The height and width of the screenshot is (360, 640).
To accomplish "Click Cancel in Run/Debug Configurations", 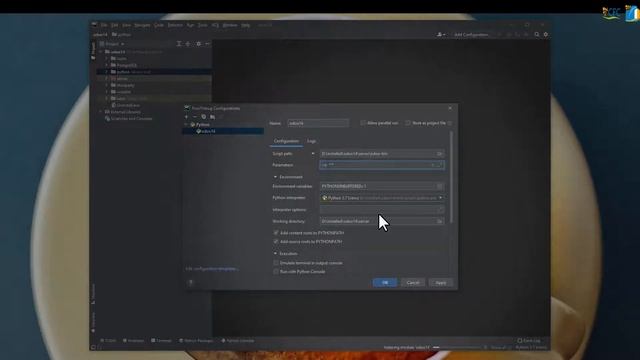I will tap(413, 282).
